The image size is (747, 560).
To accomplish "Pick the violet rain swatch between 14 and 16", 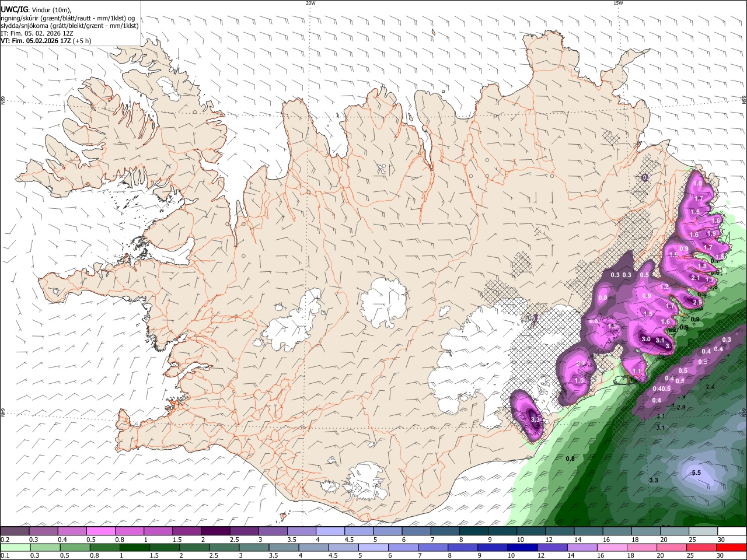I will coord(581,548).
